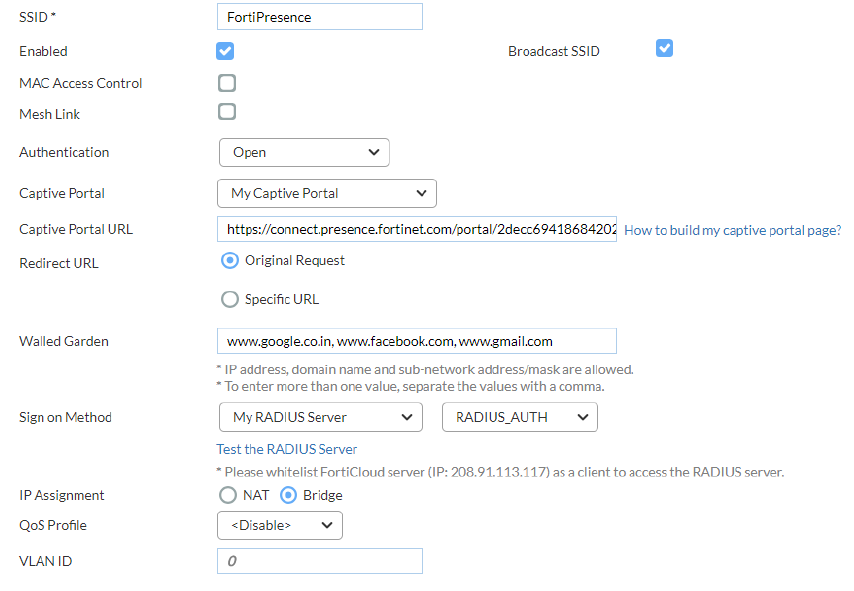Choose the Specific URL radio option
Screen dimensions: 854x591
pyautogui.click(x=230, y=299)
